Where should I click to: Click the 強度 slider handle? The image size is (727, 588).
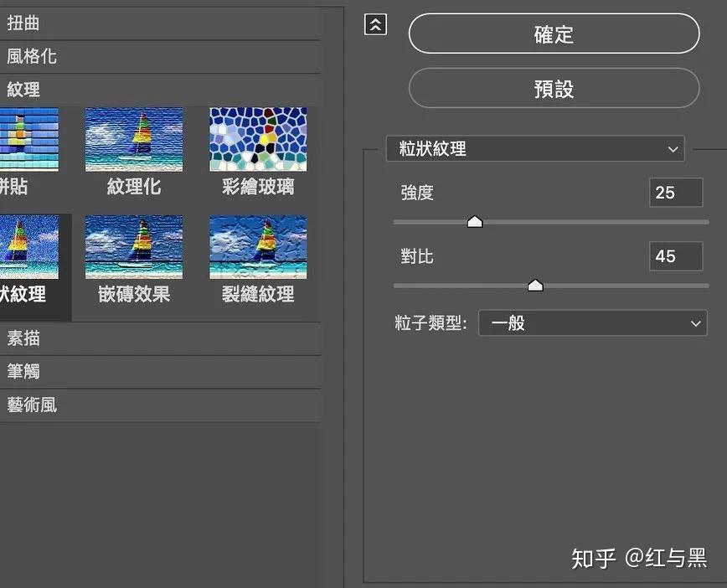click(475, 222)
